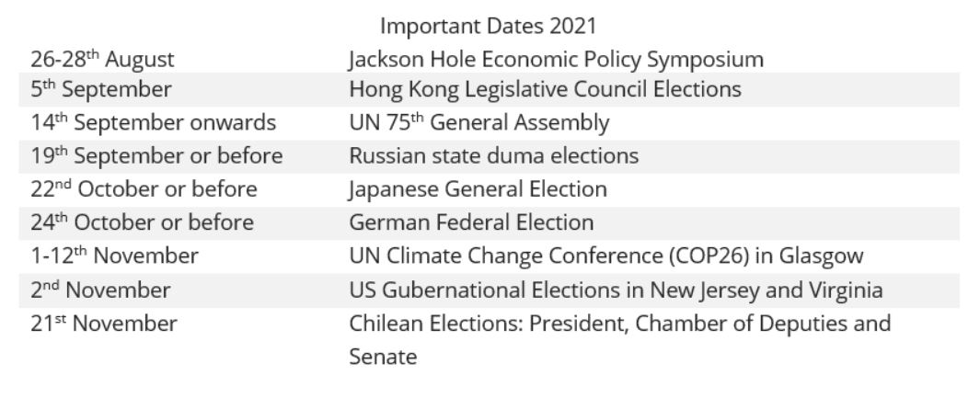
Task: Select the 26-28th August date cell
Action: (102, 60)
